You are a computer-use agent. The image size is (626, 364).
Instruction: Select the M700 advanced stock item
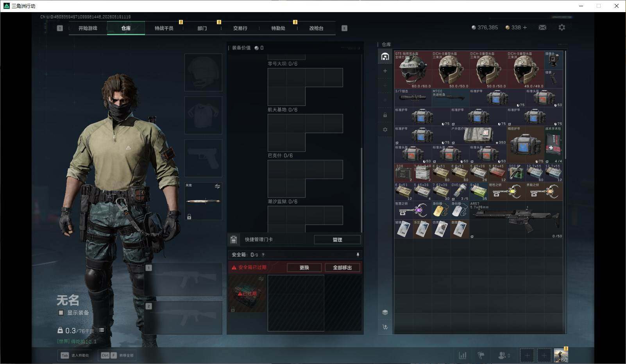tap(451, 98)
